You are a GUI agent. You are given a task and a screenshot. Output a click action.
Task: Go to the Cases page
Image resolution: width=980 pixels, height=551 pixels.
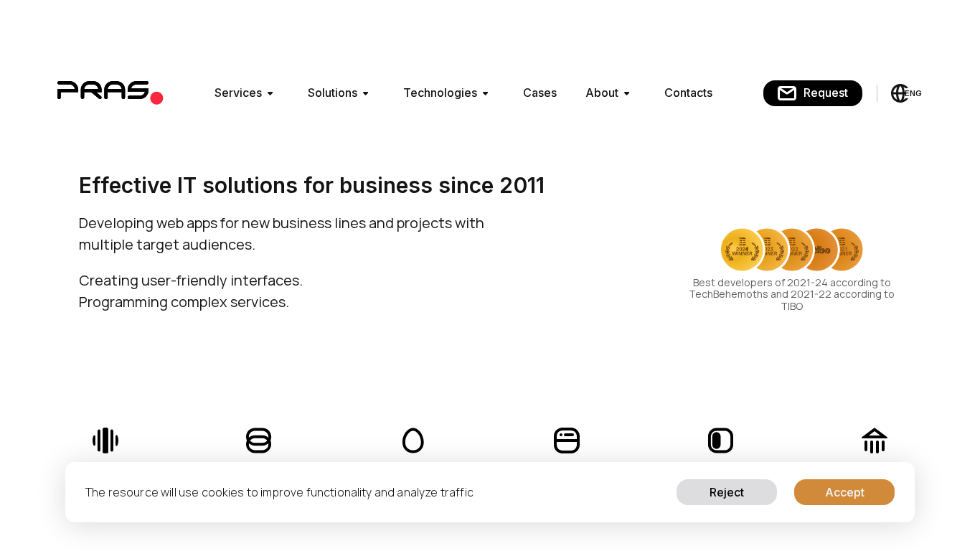coord(540,93)
